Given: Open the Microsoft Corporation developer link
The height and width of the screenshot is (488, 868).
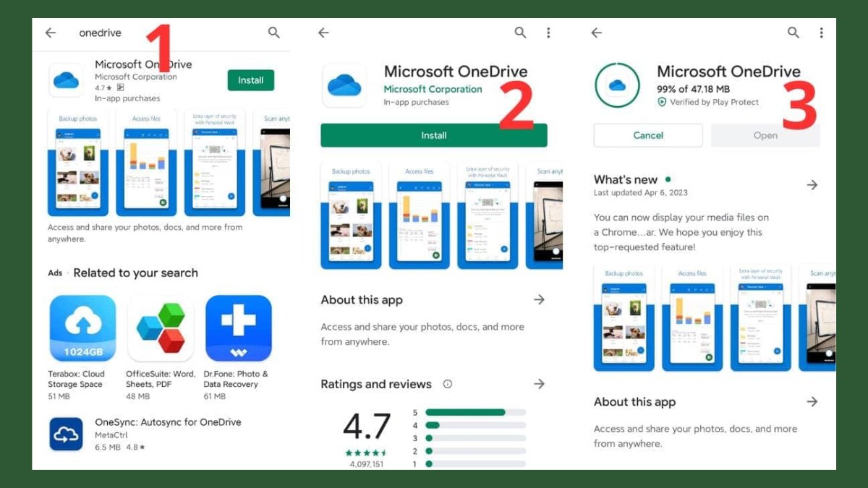Looking at the screenshot, I should point(433,89).
